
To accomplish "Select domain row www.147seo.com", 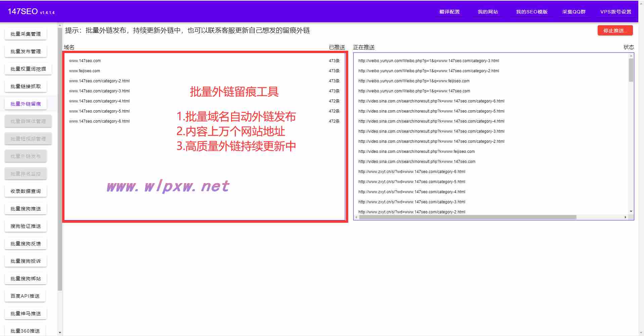I will pos(204,61).
